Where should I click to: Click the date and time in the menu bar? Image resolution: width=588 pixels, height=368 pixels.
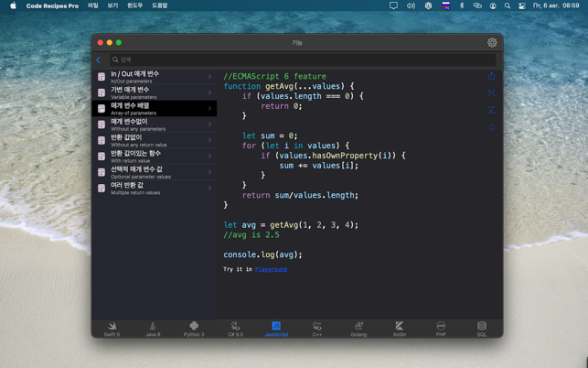[556, 5]
